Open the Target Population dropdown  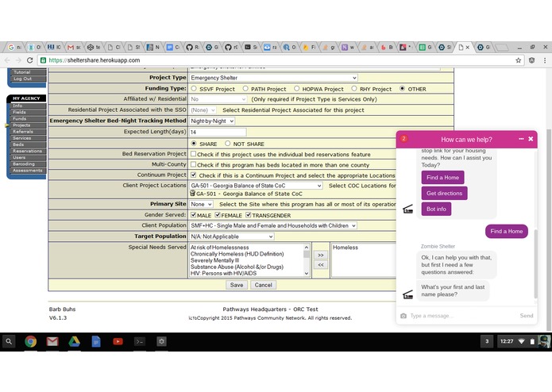(x=232, y=236)
